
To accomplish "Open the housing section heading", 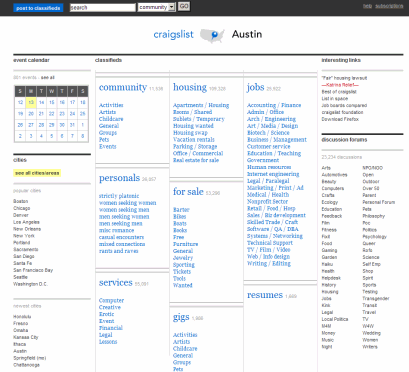I will click(190, 87).
